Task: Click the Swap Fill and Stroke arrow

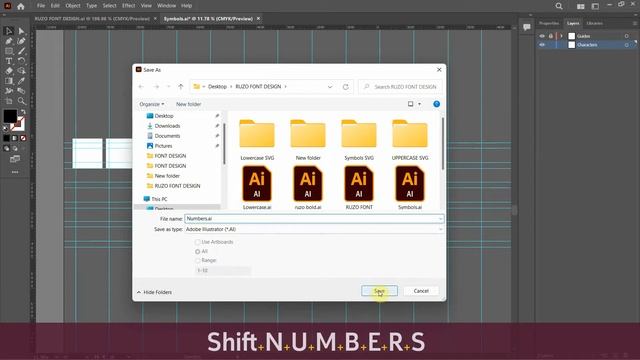Action: point(23,112)
